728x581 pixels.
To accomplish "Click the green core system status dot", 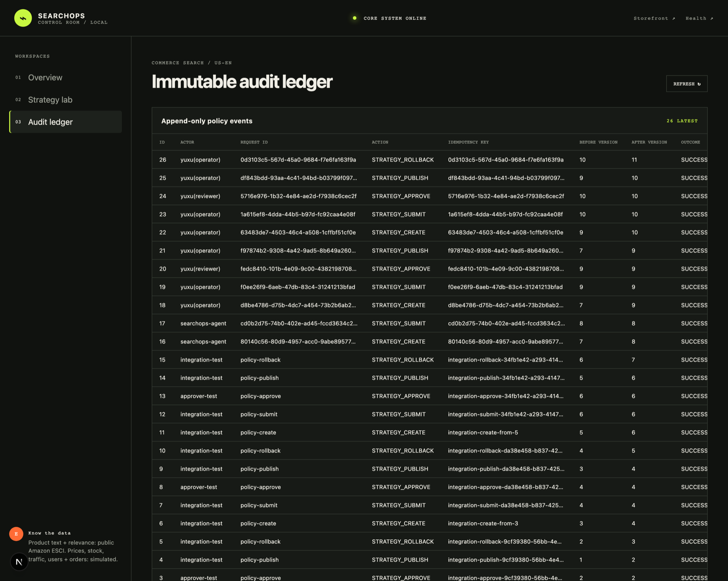I will click(x=354, y=18).
